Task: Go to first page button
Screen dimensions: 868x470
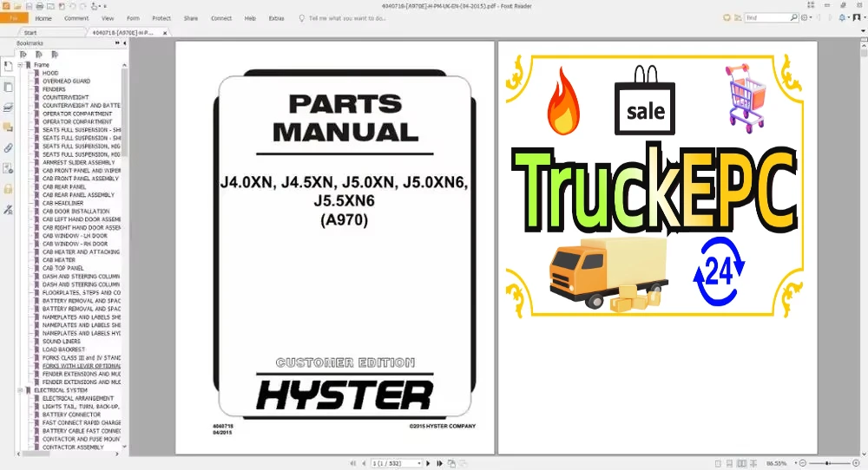Action: pos(352,463)
